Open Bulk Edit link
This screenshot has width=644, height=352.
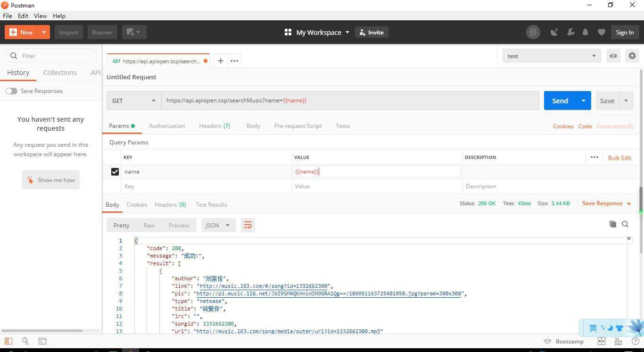coord(619,158)
